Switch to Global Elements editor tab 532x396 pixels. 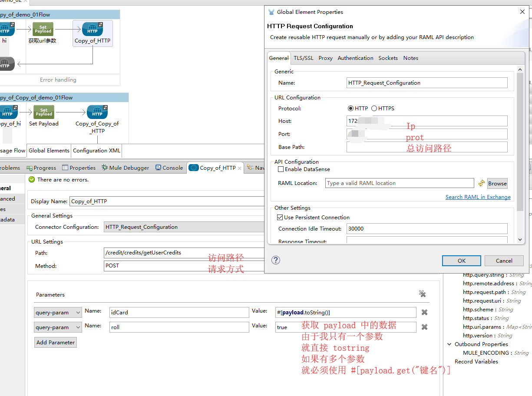coord(49,151)
